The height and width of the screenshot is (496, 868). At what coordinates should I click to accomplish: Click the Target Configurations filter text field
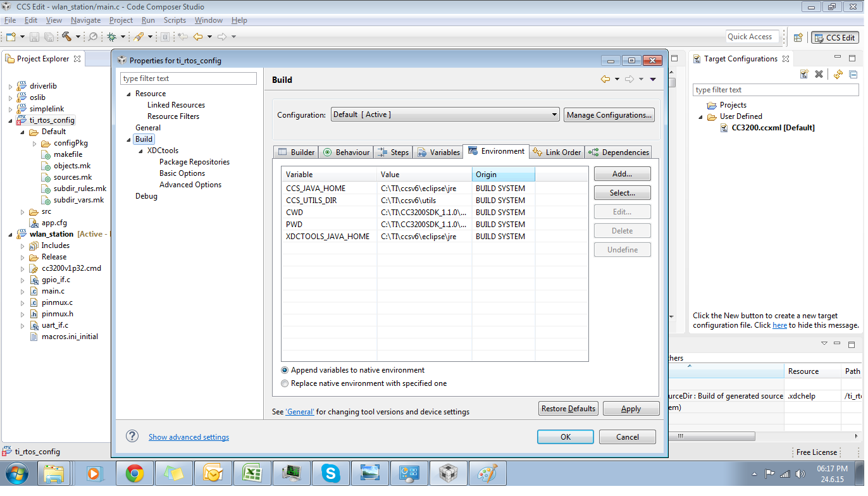[x=775, y=90]
